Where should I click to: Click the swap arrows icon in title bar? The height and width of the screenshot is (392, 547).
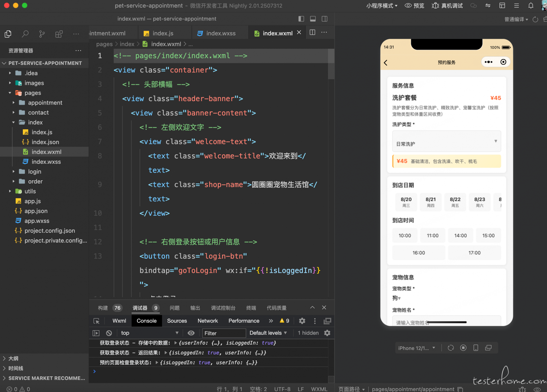tap(488, 6)
